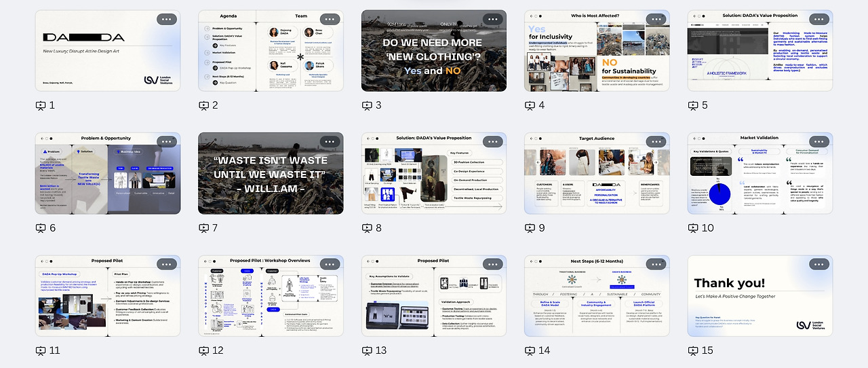Select the Next Steps (6-12 Months) slide
Viewport: 868px width, 368px height.
(x=597, y=296)
